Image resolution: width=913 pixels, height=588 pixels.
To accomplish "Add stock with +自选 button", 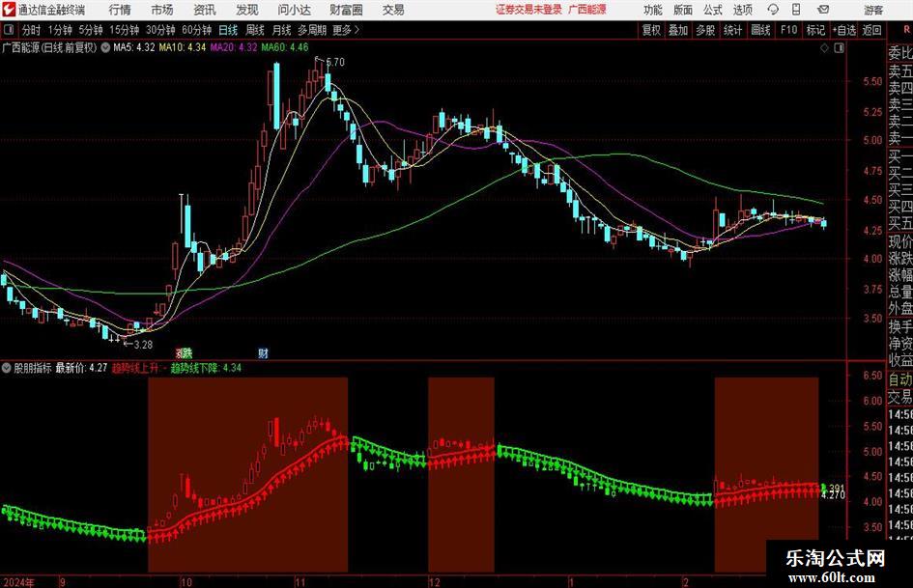I will 844,30.
